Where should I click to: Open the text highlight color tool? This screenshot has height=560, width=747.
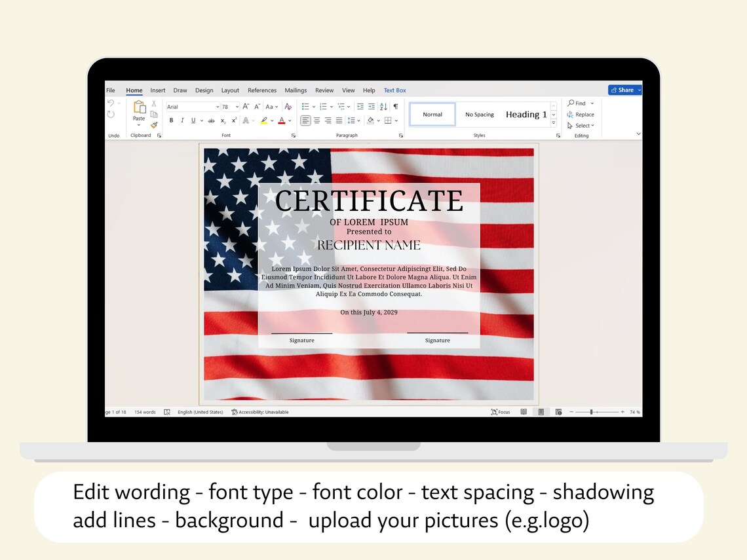pos(264,121)
